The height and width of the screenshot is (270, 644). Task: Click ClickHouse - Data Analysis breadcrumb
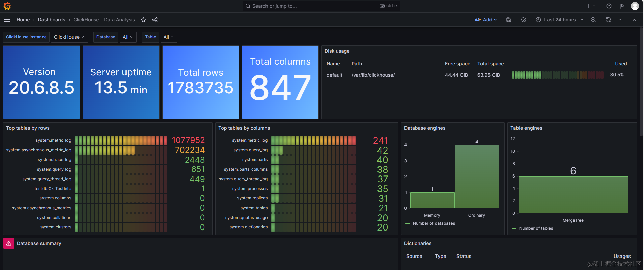tap(104, 20)
